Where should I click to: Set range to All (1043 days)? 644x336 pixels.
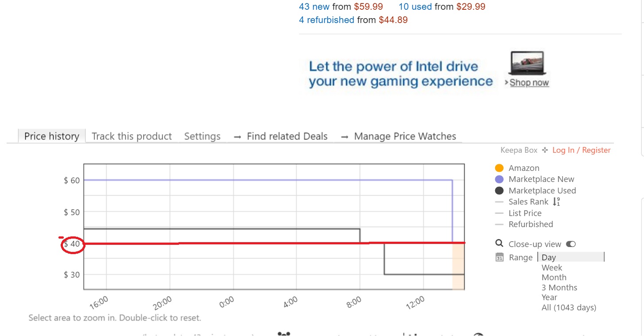[569, 307]
